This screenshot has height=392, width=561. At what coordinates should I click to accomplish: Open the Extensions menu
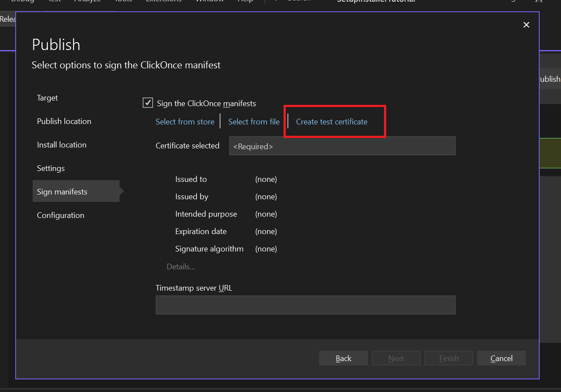point(164,1)
